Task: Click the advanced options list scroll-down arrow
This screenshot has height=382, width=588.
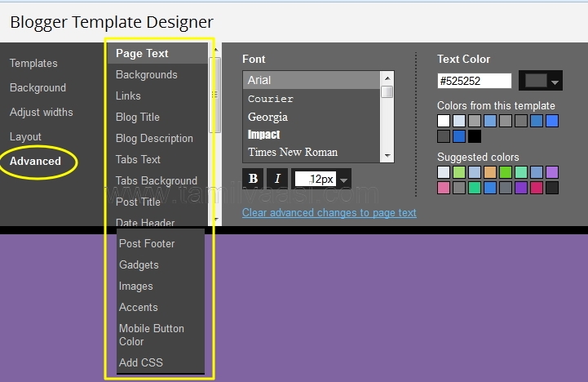Action: [x=215, y=220]
